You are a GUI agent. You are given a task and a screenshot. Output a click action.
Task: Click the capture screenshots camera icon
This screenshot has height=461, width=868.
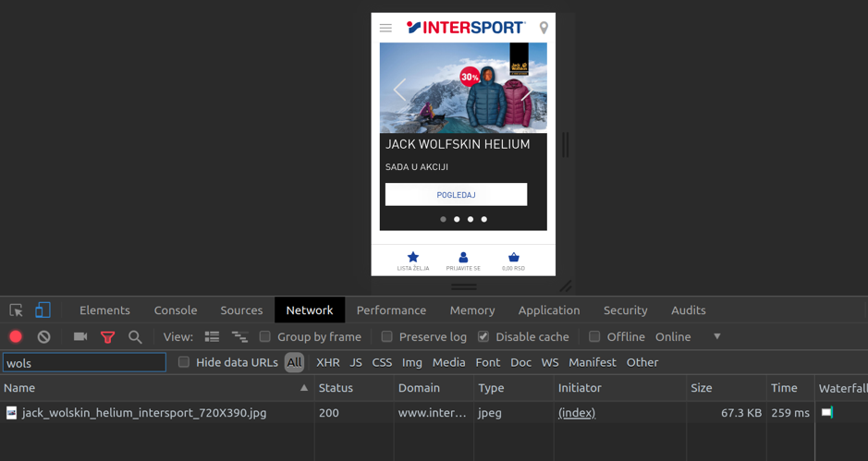pyautogui.click(x=80, y=337)
